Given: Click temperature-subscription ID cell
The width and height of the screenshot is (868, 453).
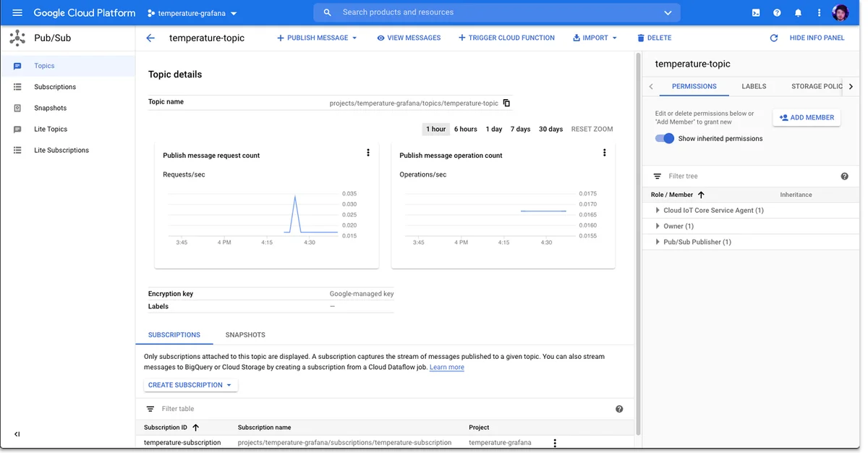Looking at the screenshot, I should click(182, 443).
